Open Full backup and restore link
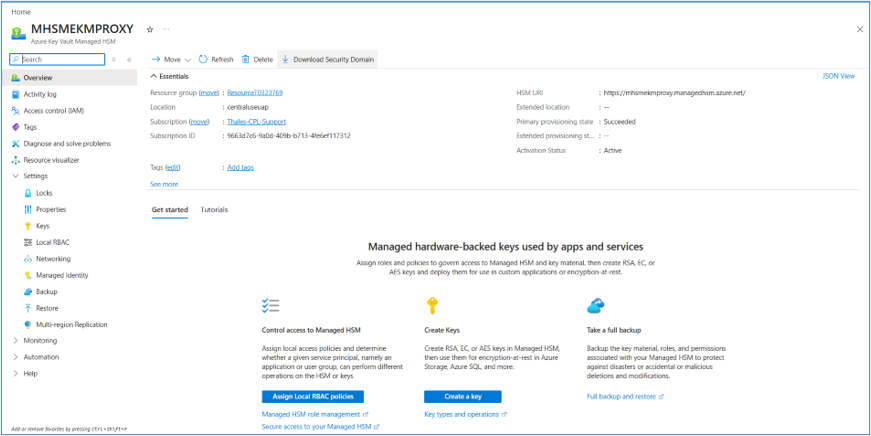This screenshot has width=871, height=436. coord(625,397)
